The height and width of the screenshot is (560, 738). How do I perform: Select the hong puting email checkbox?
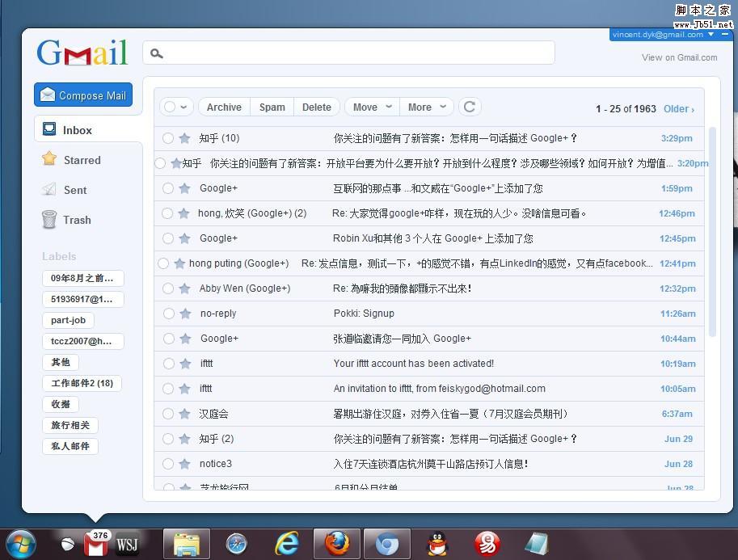click(x=163, y=263)
